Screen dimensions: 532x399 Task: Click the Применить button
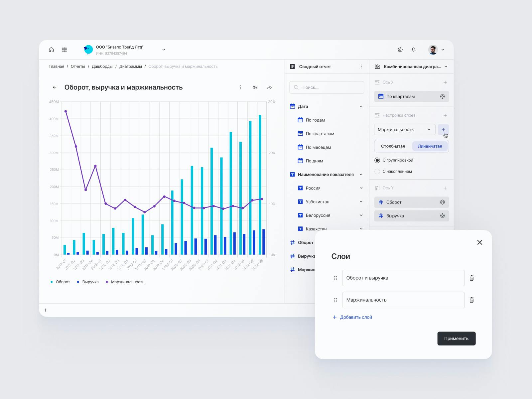457,338
